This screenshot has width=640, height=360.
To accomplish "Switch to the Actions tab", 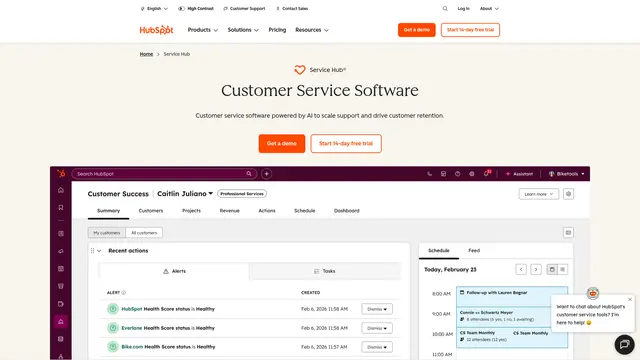I will [267, 211].
